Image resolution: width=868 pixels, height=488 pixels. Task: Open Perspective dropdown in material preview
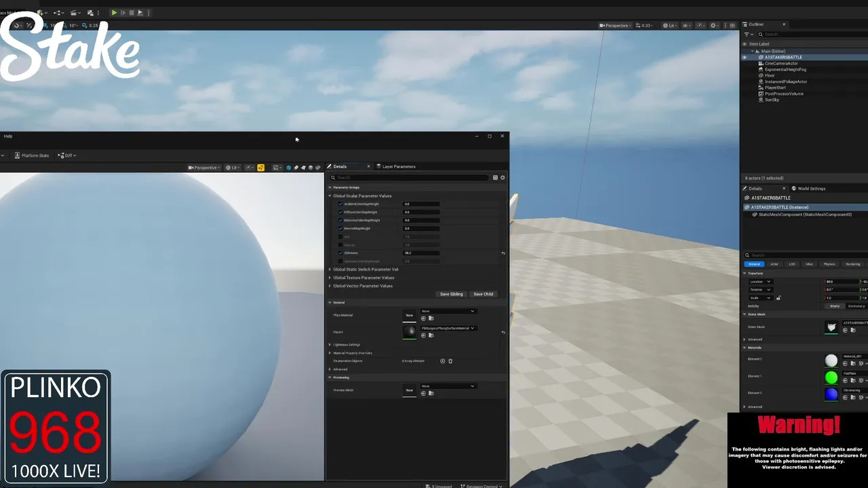(203, 167)
